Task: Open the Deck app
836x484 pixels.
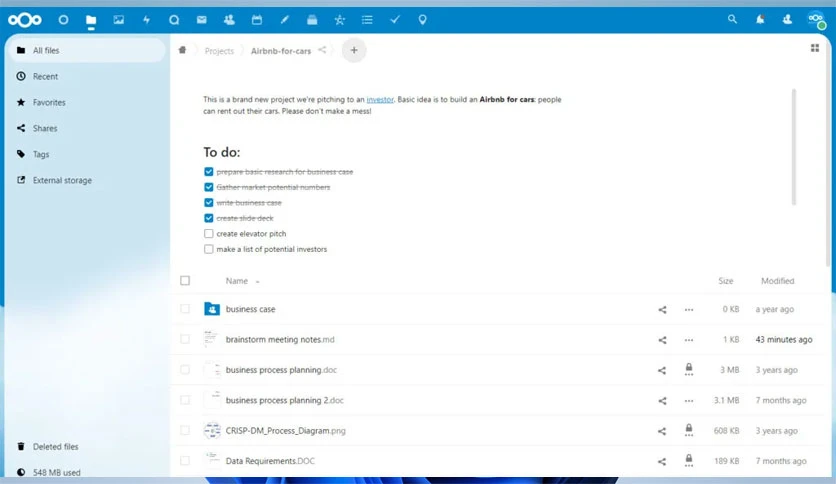Action: [312, 20]
